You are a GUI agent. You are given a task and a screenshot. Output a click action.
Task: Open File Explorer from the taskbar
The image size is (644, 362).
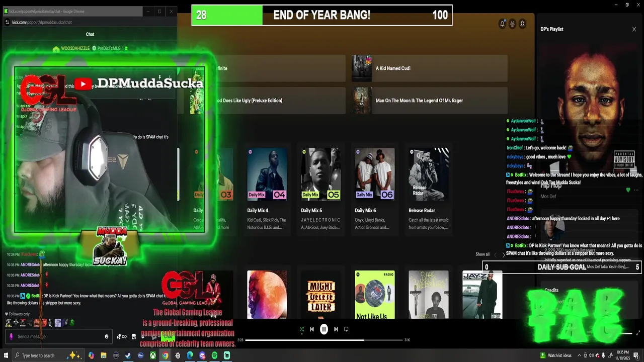tap(104, 355)
